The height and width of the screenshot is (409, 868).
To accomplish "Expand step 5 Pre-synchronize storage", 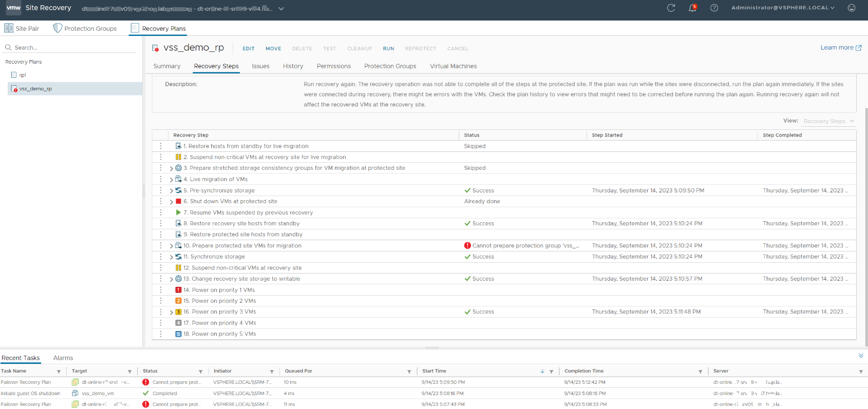I will pyautogui.click(x=171, y=191).
